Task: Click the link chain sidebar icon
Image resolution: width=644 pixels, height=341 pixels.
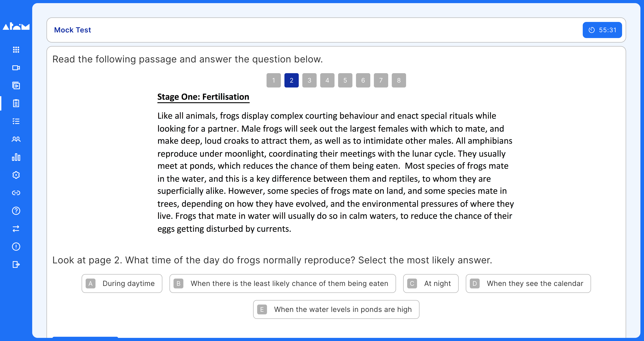Action: click(x=16, y=193)
